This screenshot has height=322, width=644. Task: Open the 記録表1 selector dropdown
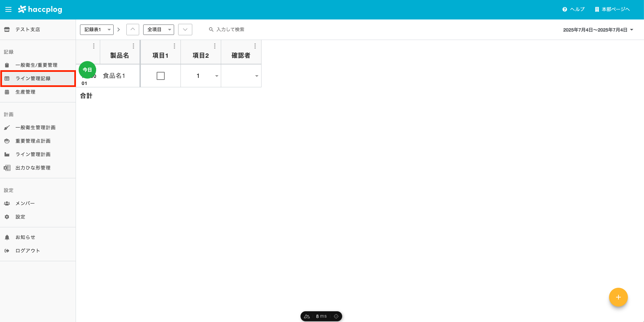(109, 30)
